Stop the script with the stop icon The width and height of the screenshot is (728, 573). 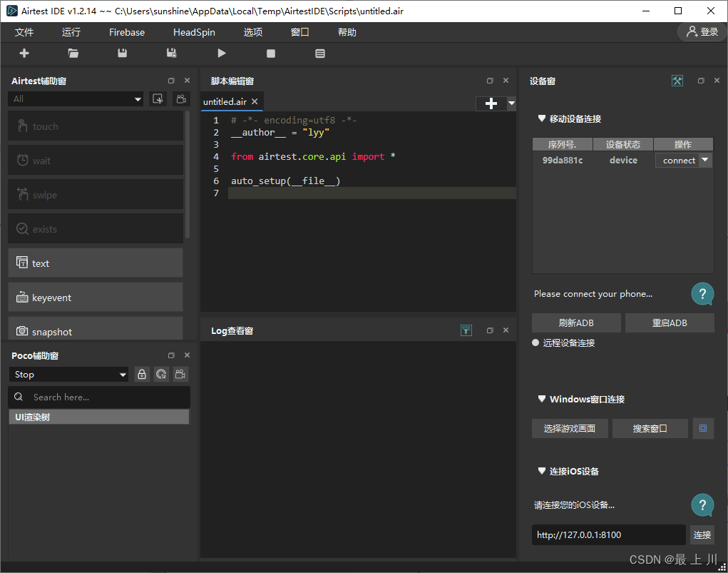click(271, 54)
